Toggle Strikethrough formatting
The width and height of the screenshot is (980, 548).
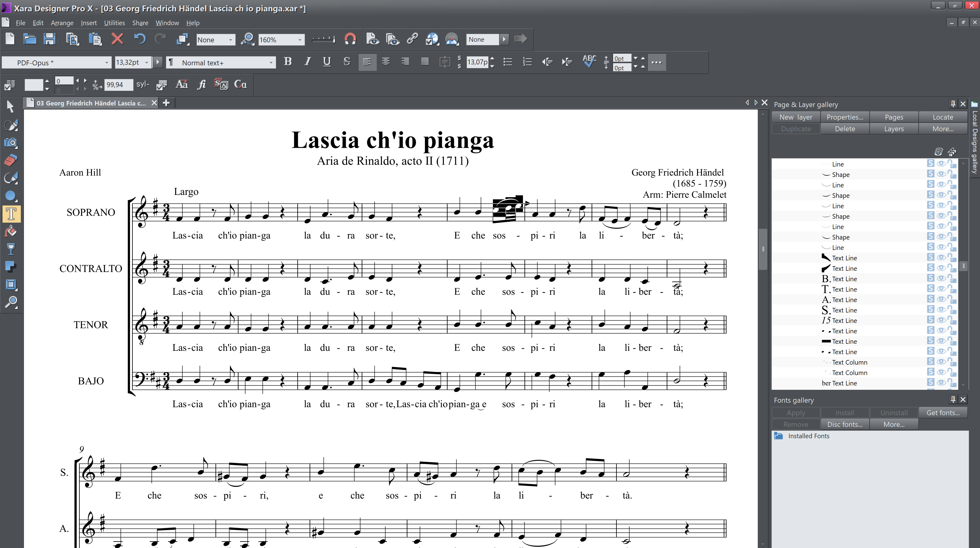tap(347, 61)
